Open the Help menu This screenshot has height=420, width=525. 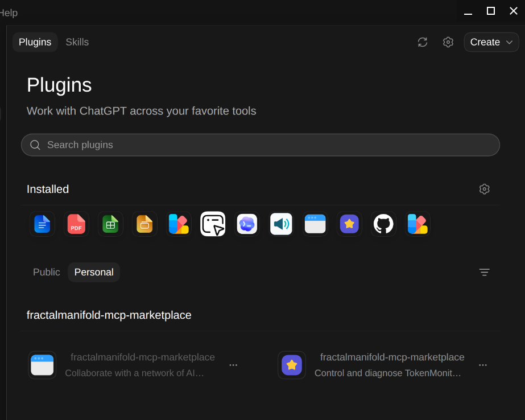tap(8, 13)
